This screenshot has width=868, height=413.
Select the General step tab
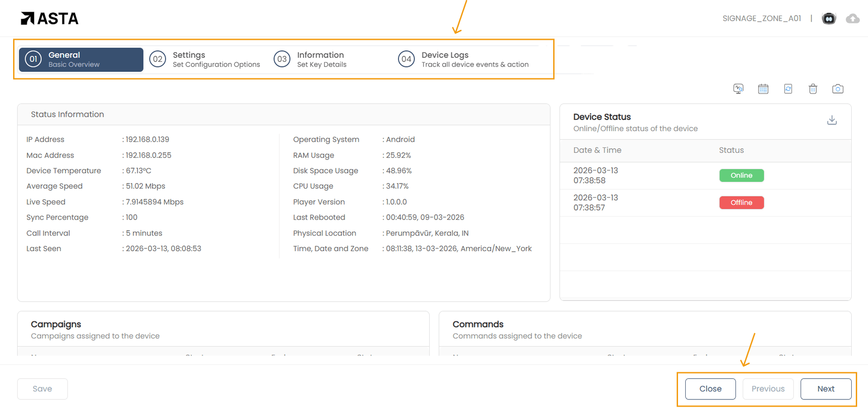point(81,59)
